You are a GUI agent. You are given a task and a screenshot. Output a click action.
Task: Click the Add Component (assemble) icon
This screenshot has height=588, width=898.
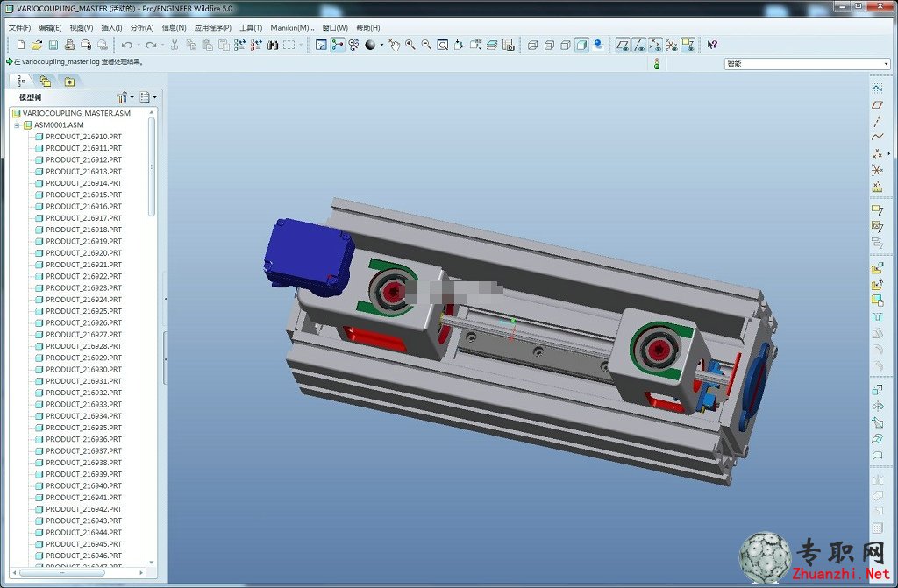coord(877,268)
